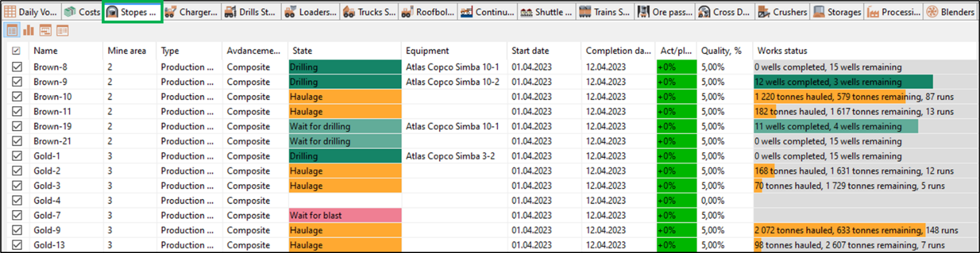Click the Quality, % column header

click(724, 51)
